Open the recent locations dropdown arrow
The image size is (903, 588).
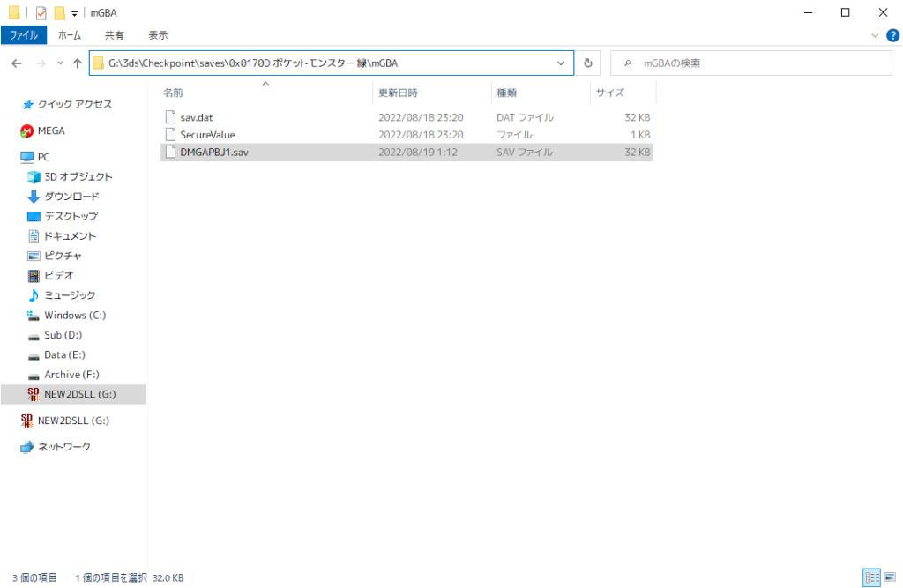60,63
